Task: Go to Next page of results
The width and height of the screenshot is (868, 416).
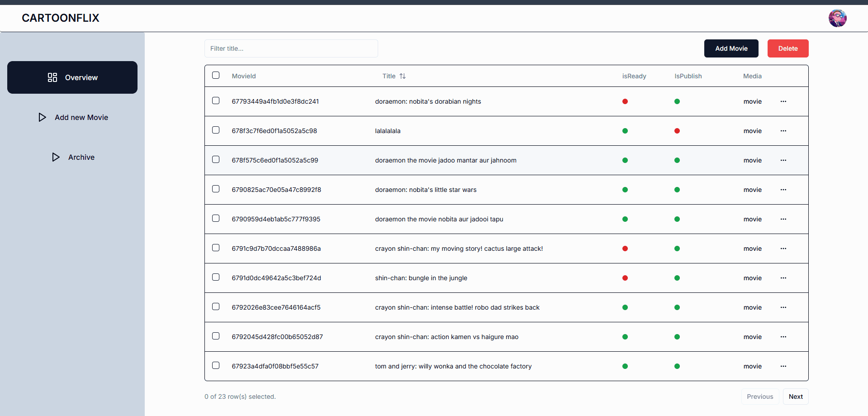Action: [x=796, y=397]
